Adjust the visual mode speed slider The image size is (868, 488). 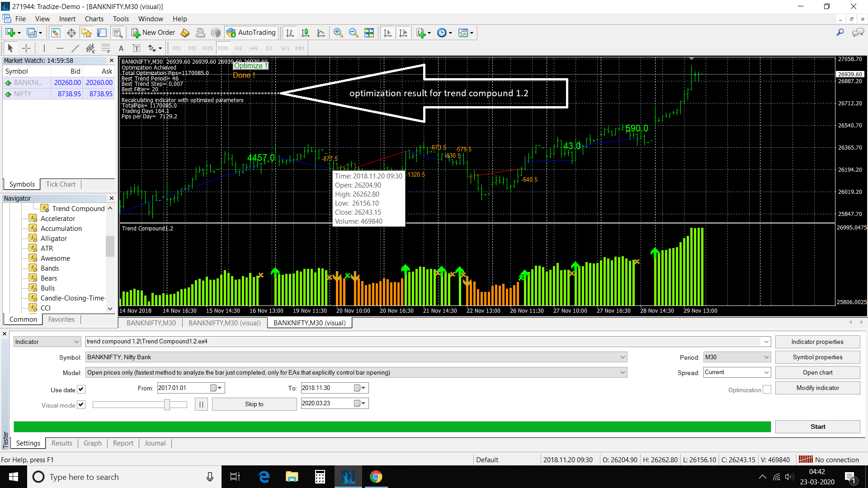(167, 404)
